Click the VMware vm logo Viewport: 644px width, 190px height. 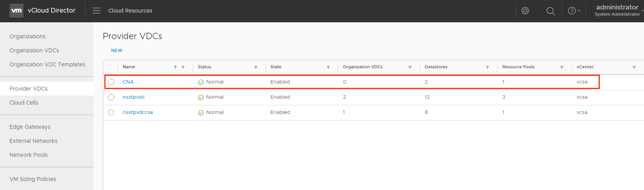pyautogui.click(x=17, y=11)
